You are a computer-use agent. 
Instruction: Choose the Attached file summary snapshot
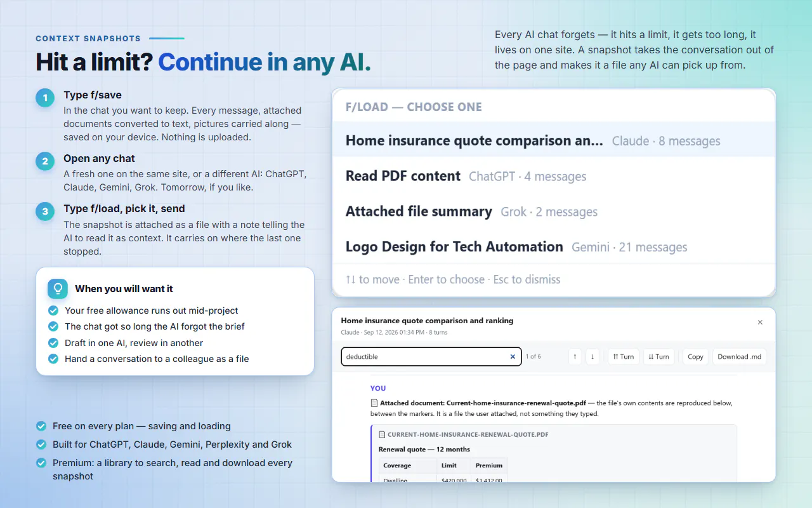pyautogui.click(x=554, y=211)
